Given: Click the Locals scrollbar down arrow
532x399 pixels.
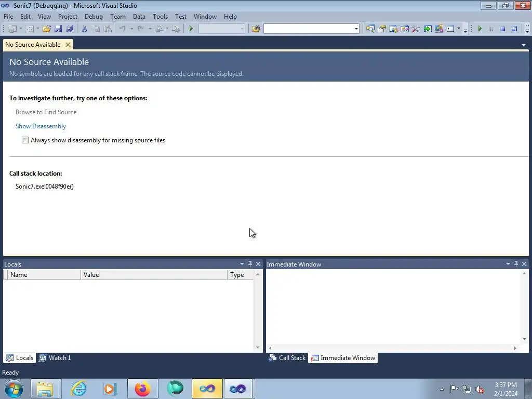Looking at the screenshot, I should pyautogui.click(x=258, y=348).
